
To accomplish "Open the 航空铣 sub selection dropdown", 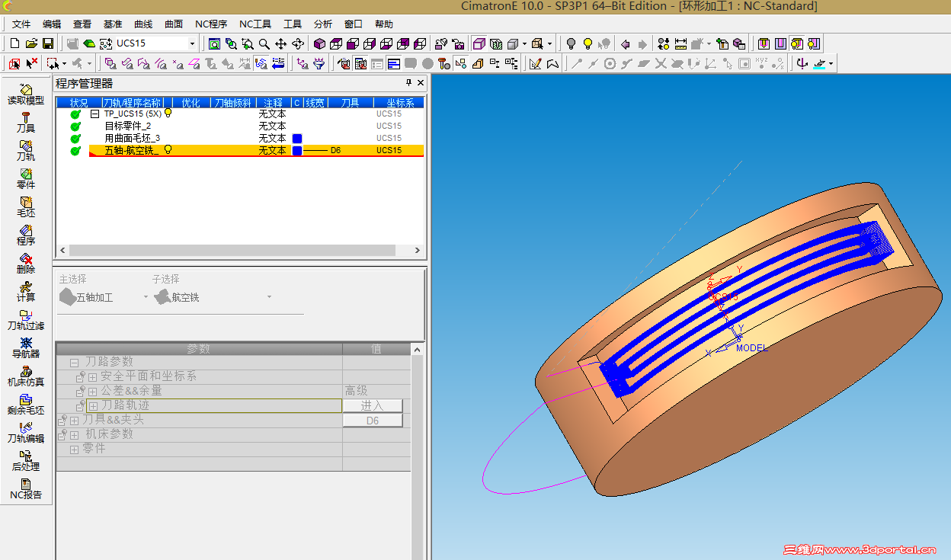I will point(269,297).
